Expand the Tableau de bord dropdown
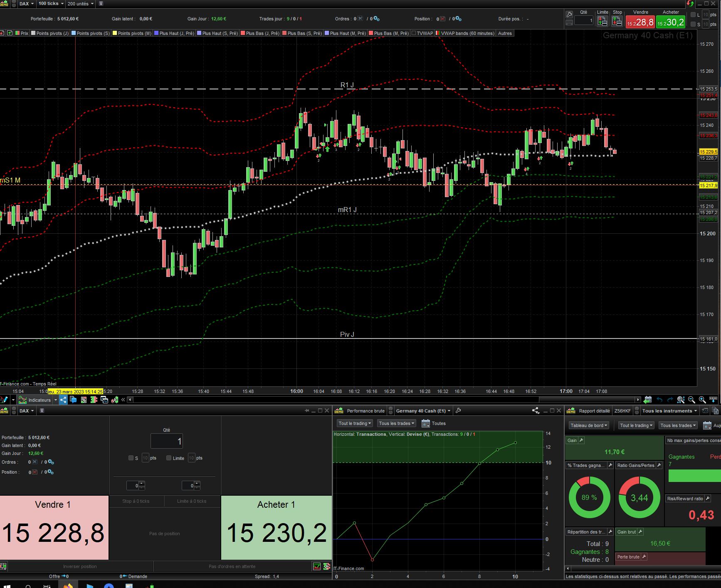The width and height of the screenshot is (721, 588). click(589, 425)
